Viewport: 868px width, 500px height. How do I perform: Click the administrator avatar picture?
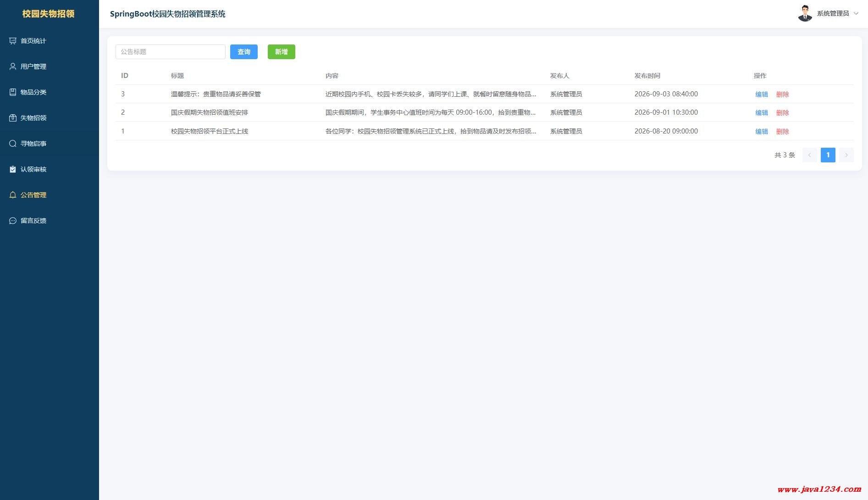805,14
